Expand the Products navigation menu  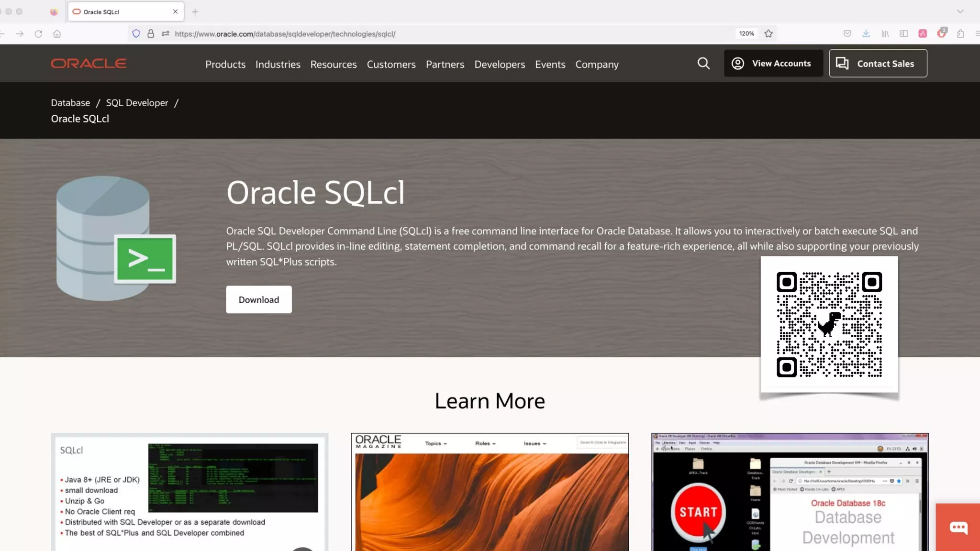pyautogui.click(x=225, y=64)
